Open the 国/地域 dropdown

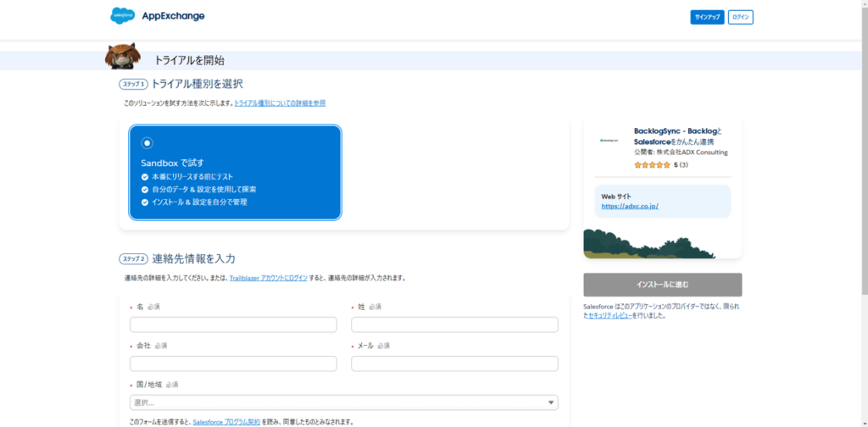click(344, 402)
